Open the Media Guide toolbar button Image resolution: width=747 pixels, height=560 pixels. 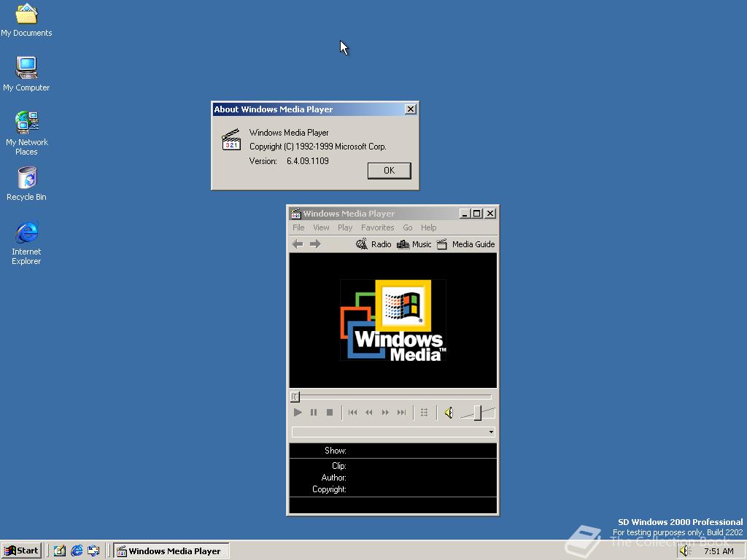[466, 244]
